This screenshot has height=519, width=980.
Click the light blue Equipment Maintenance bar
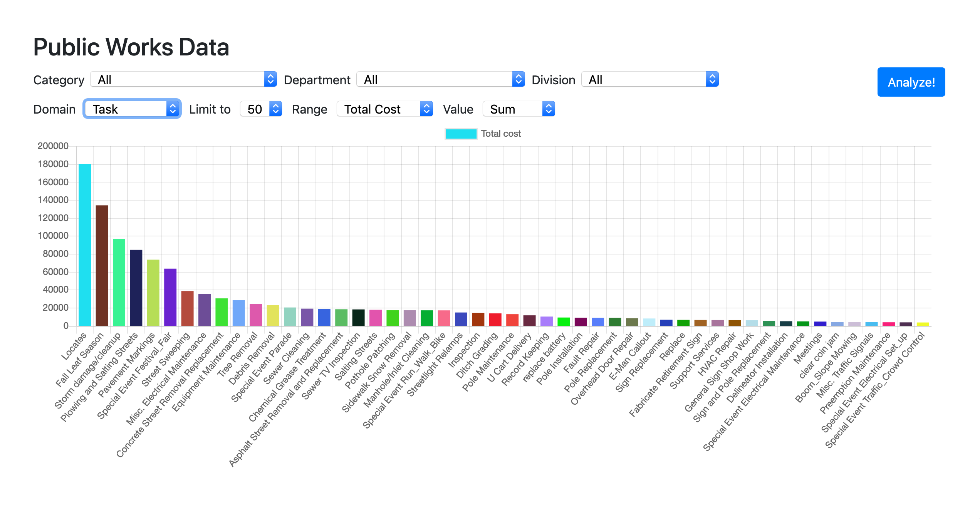click(x=238, y=313)
